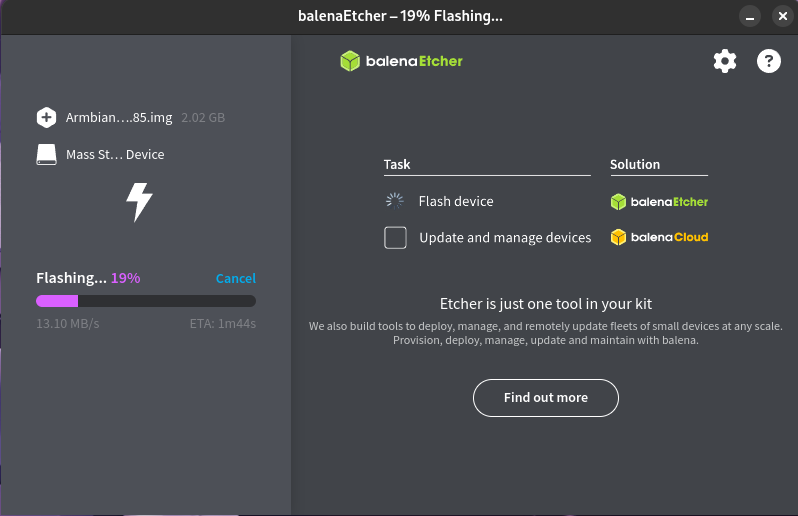Click the 13.10 MB/s speed readout

pyautogui.click(x=68, y=324)
